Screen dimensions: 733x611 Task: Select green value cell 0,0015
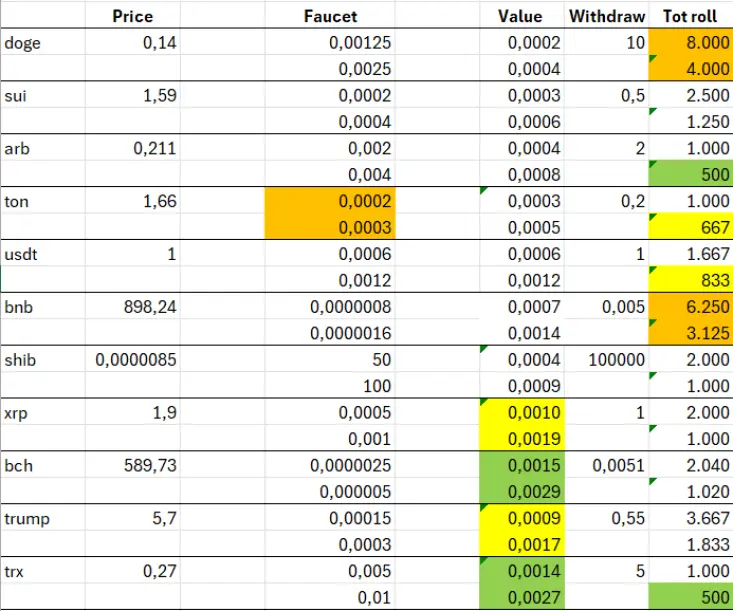(x=522, y=465)
